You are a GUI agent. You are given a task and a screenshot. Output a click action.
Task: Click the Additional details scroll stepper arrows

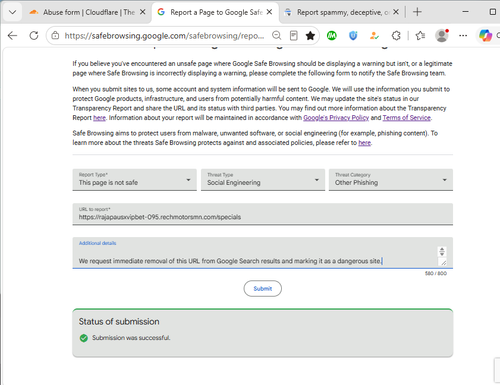[442, 251]
